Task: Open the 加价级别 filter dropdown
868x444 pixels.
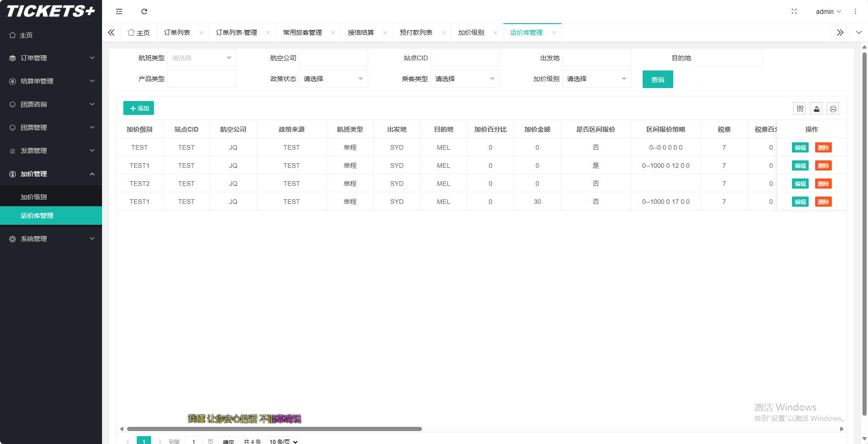Action: (x=597, y=79)
